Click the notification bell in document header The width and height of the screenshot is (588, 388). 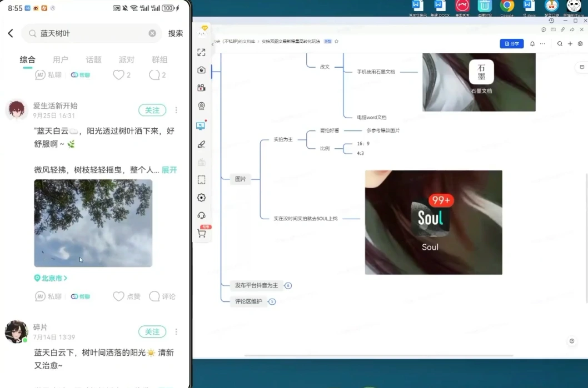[532, 44]
